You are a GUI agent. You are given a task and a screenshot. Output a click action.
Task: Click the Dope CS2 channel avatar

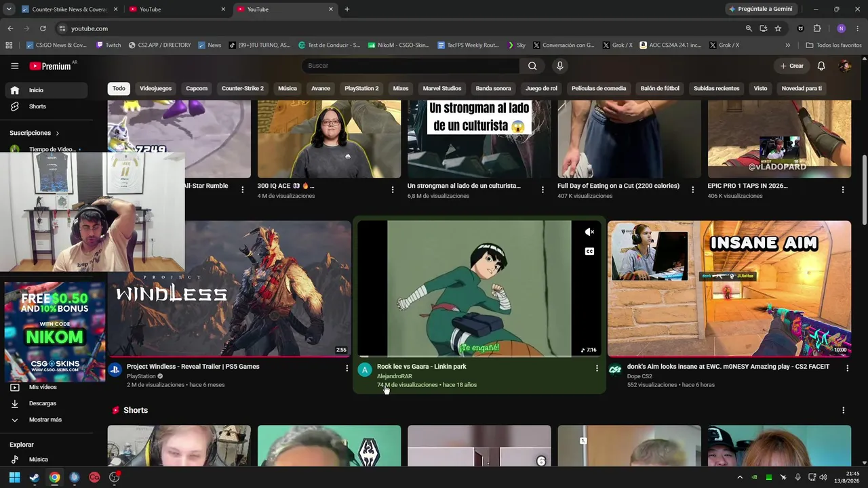tap(615, 369)
